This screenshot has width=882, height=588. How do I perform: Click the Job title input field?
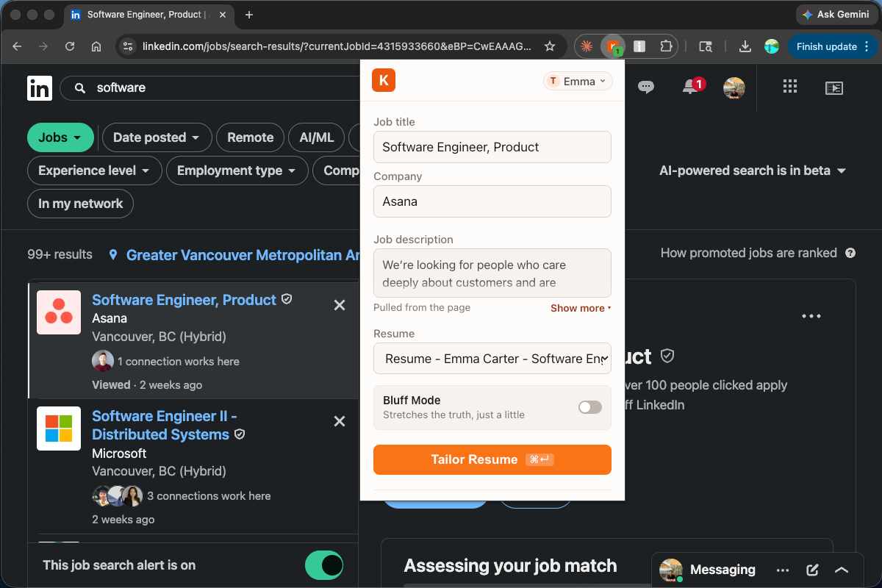point(492,147)
